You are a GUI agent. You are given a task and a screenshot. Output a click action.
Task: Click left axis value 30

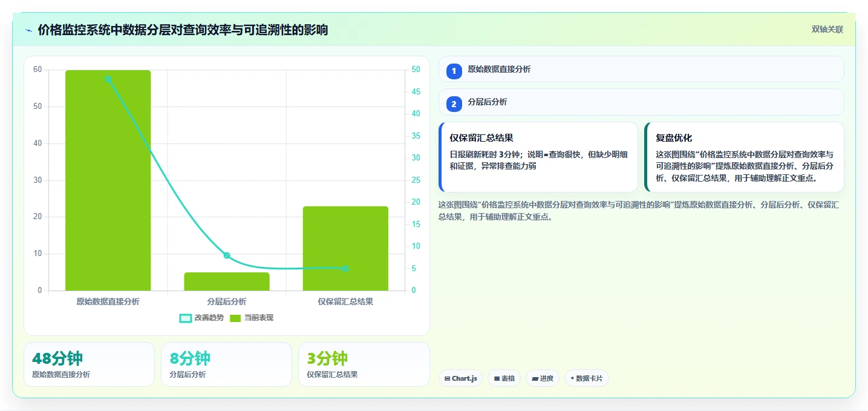click(38, 180)
